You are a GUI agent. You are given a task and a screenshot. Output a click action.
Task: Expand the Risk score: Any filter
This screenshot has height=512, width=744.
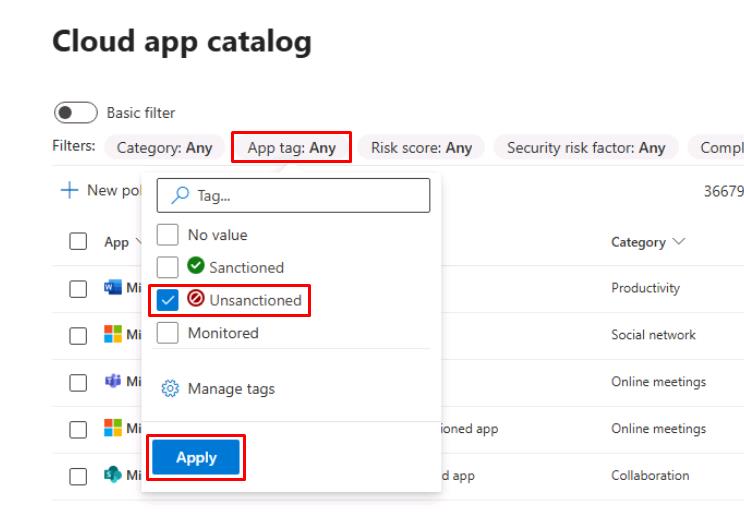click(421, 148)
